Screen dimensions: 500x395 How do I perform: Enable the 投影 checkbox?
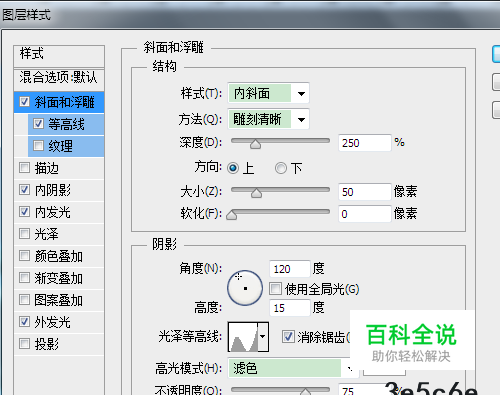[x=24, y=343]
